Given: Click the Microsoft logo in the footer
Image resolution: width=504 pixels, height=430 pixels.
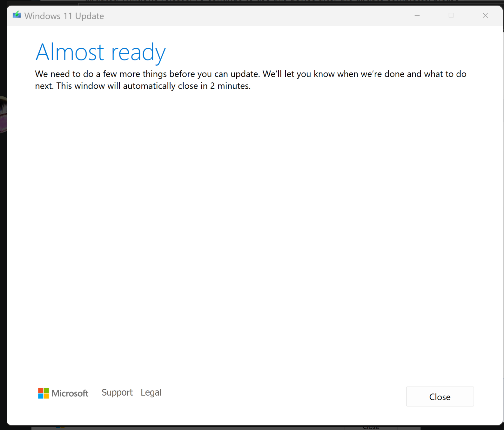Looking at the screenshot, I should (63, 393).
